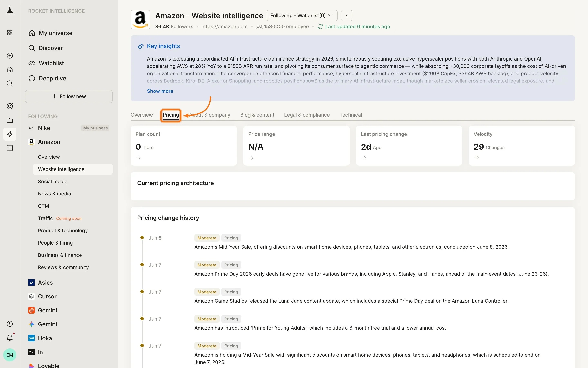Open People & hiring section
The width and height of the screenshot is (588, 368).
coord(55,243)
